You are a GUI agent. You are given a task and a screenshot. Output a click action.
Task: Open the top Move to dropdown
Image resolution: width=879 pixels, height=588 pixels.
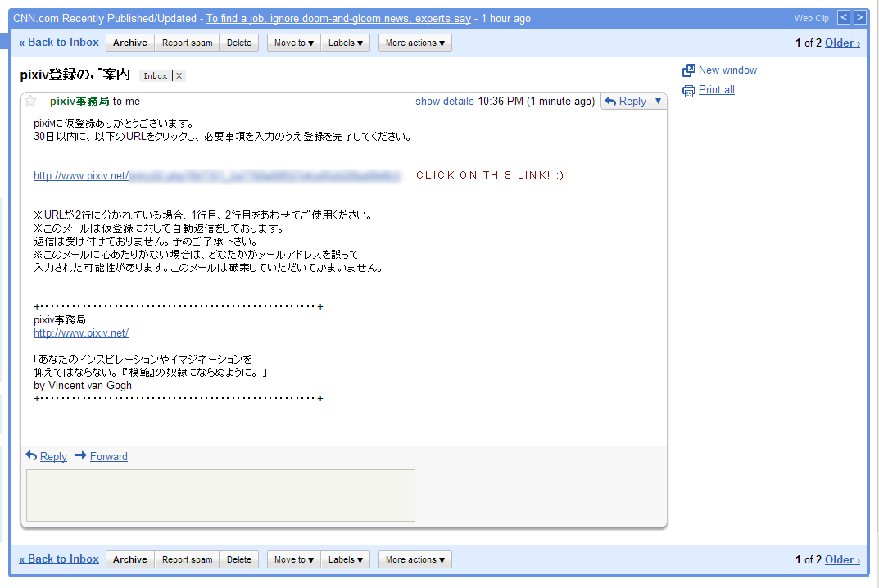(x=294, y=43)
